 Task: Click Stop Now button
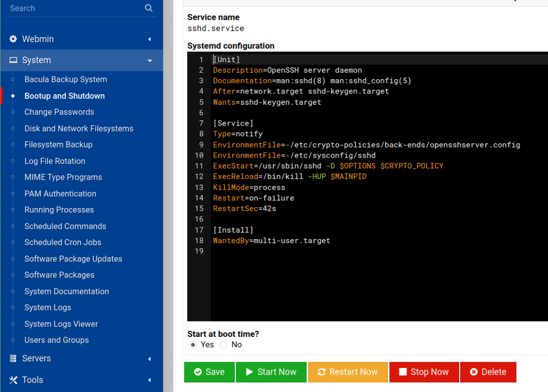424,372
